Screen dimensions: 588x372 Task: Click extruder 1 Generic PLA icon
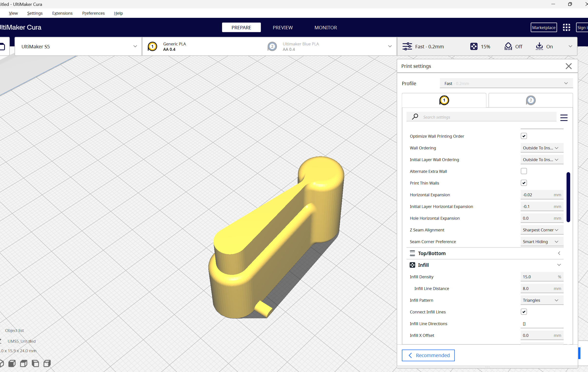[x=152, y=46]
